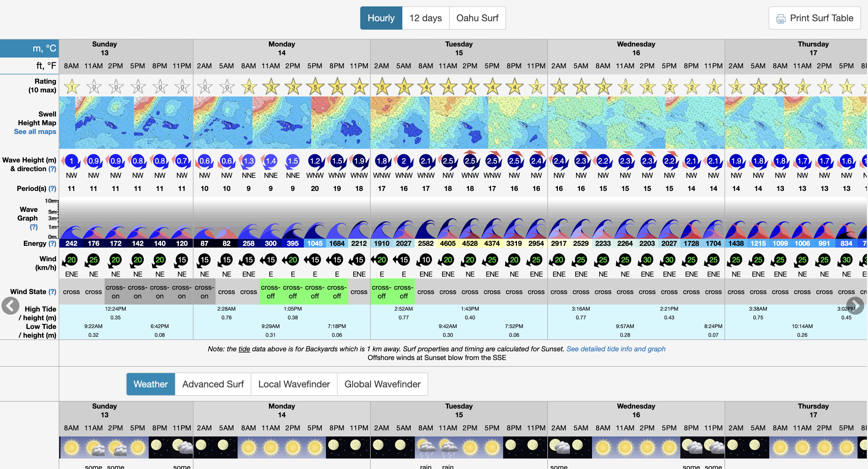Viewport: 868px width, 469px height.
Task: Click Tuesday 8AM wind speed 10 icon
Action: click(x=426, y=260)
